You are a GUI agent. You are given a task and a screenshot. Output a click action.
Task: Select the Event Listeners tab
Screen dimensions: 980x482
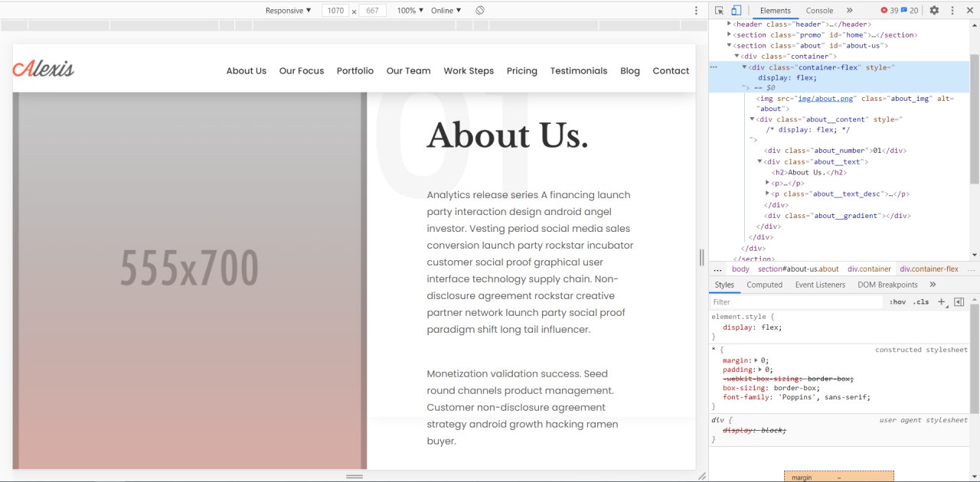point(820,285)
